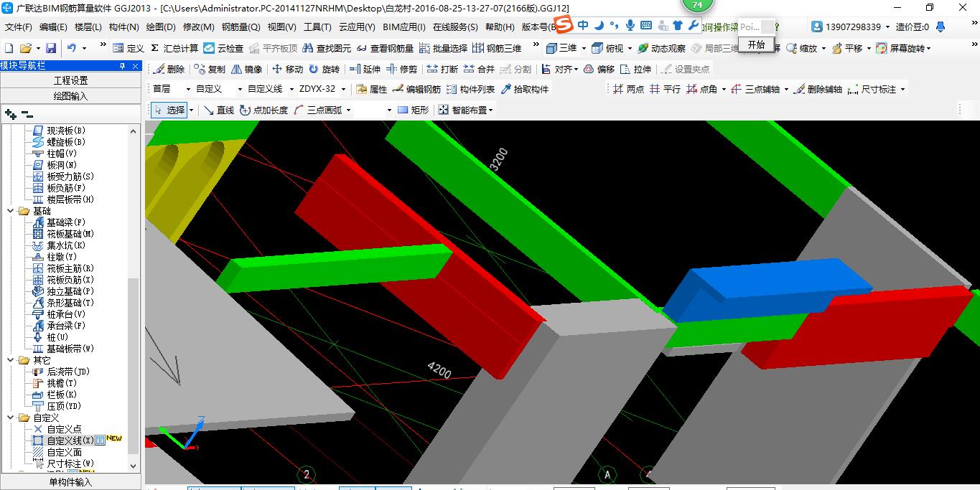This screenshot has width=980, height=490.
Task: Select the 旋转 rotate tool
Action: (x=324, y=69)
